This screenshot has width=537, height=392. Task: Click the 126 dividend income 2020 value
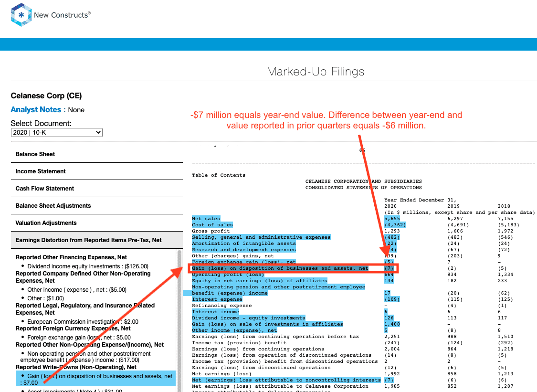389,318
